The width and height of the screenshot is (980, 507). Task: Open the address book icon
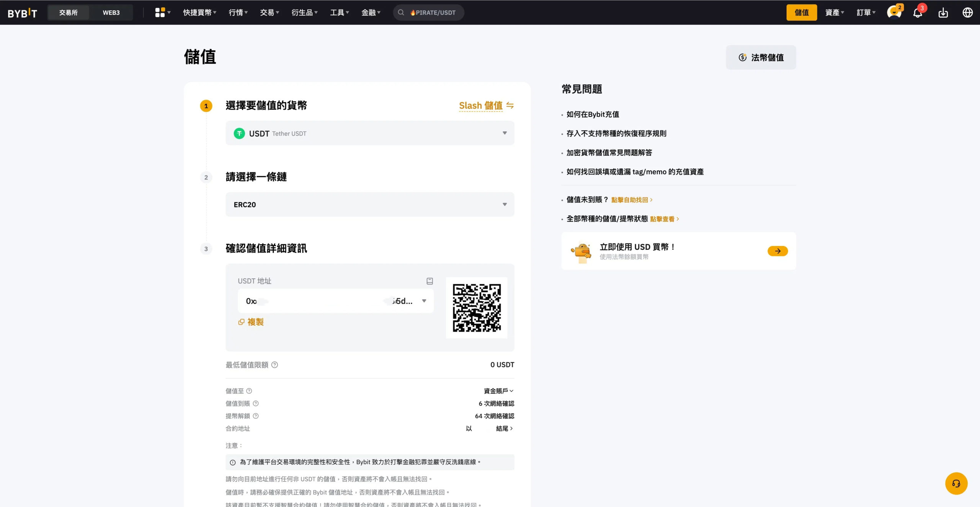click(x=430, y=281)
